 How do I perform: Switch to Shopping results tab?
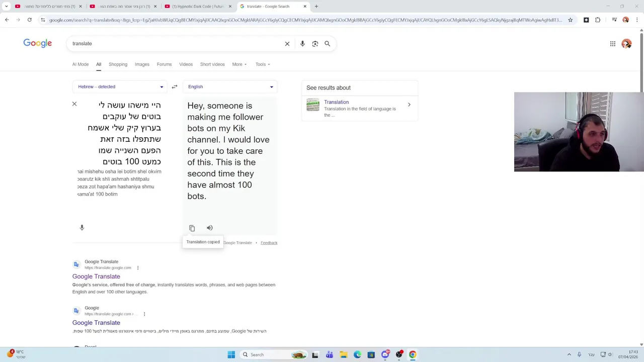coord(118,64)
